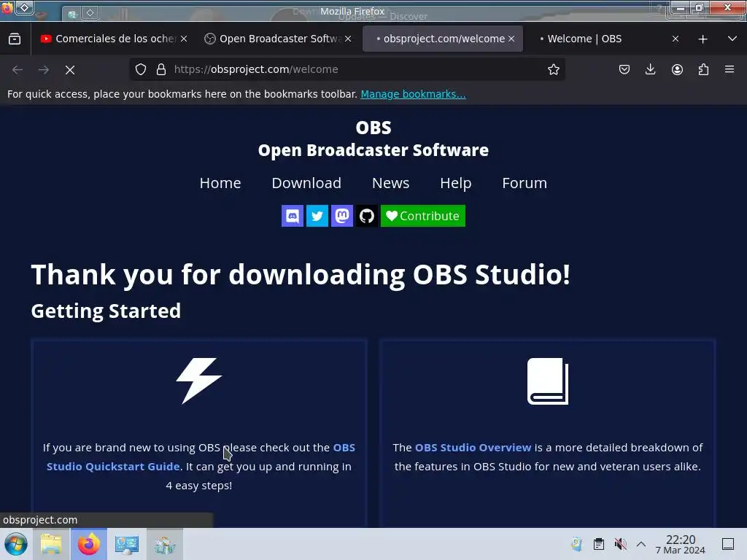Click the lightning bolt quickstart icon

tap(199, 381)
